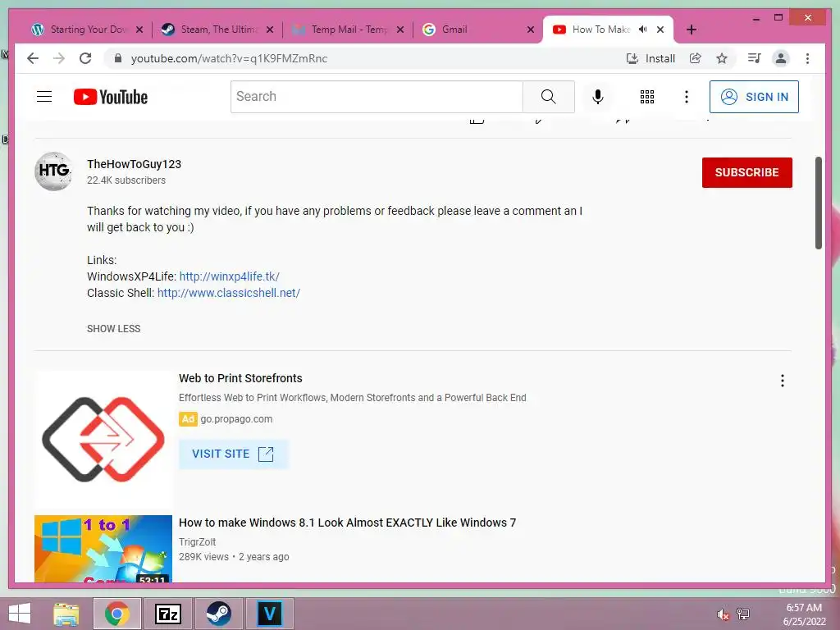Viewport: 840px width, 630px height.
Task: Open the Windows Start button
Action: pyautogui.click(x=20, y=614)
